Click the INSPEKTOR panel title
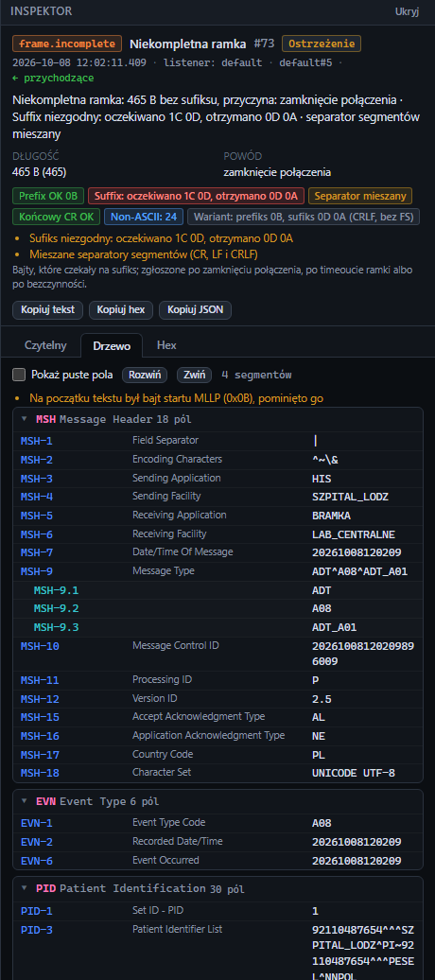435x980 pixels. click(x=42, y=11)
